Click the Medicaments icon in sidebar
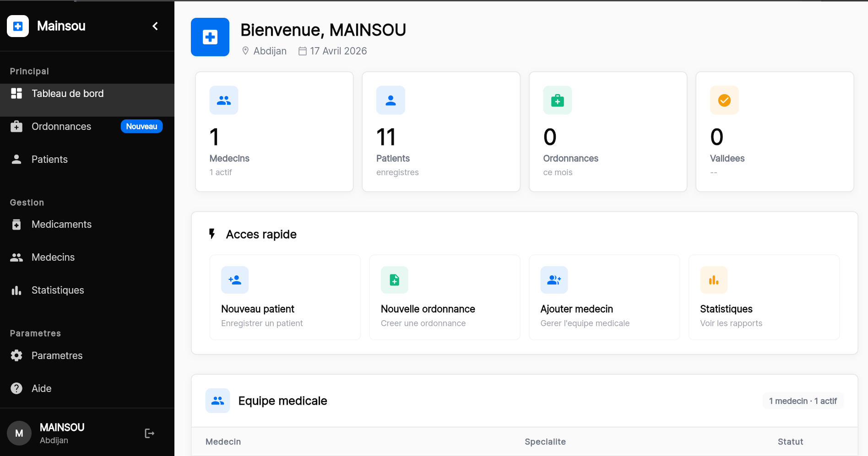This screenshot has width=868, height=456. tap(16, 224)
